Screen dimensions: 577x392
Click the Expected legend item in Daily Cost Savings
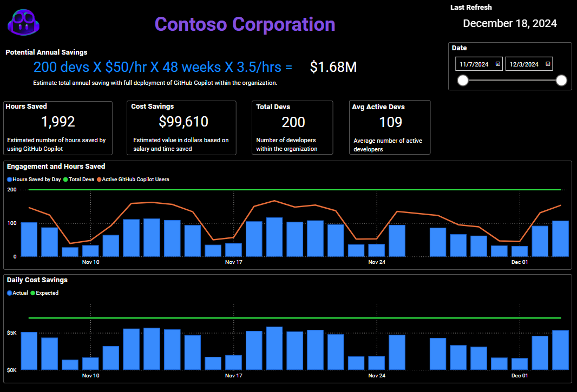point(44,293)
